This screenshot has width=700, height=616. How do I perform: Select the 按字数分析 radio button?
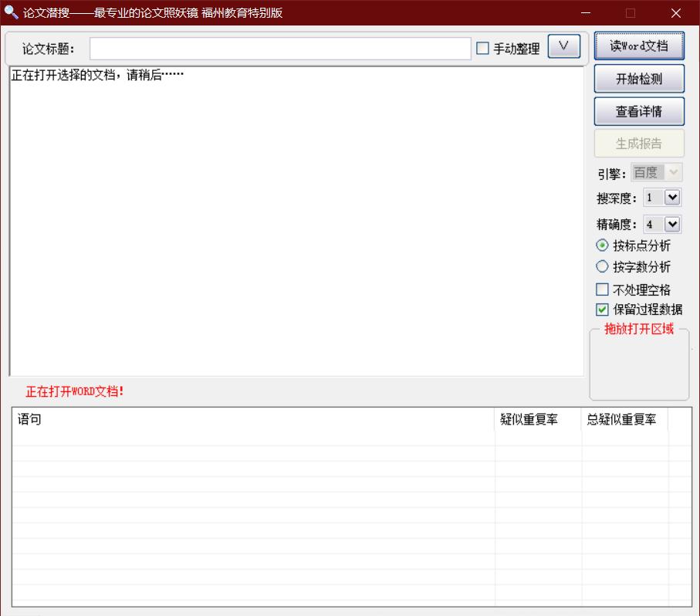coord(602,266)
